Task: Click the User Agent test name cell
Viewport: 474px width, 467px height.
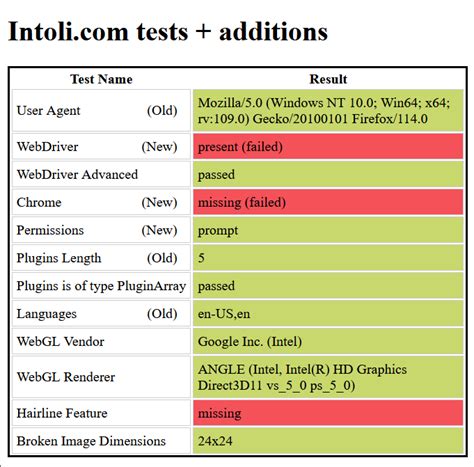Action: point(101,111)
